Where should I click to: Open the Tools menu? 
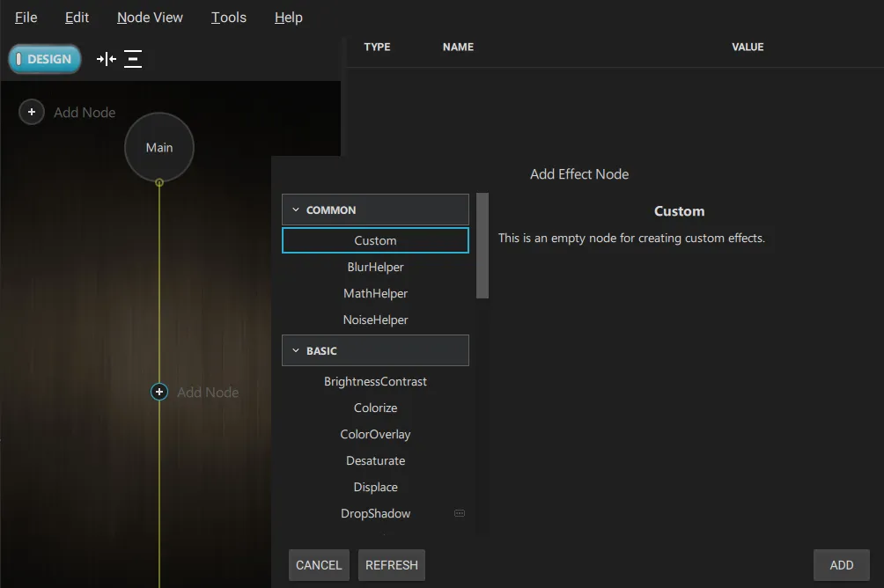point(228,17)
